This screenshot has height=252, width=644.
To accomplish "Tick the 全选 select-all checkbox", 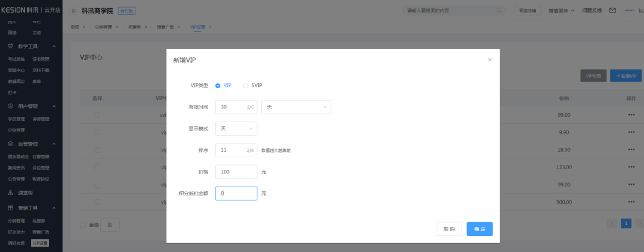I will click(83, 225).
